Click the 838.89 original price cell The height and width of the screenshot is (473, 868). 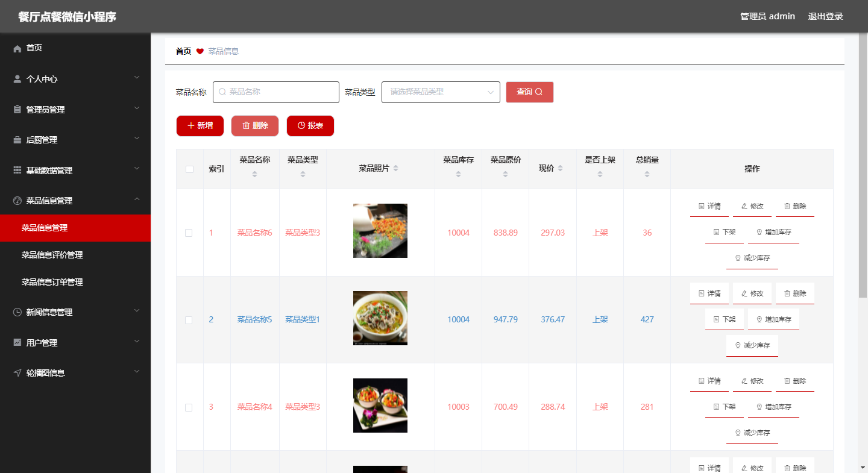[x=505, y=233]
